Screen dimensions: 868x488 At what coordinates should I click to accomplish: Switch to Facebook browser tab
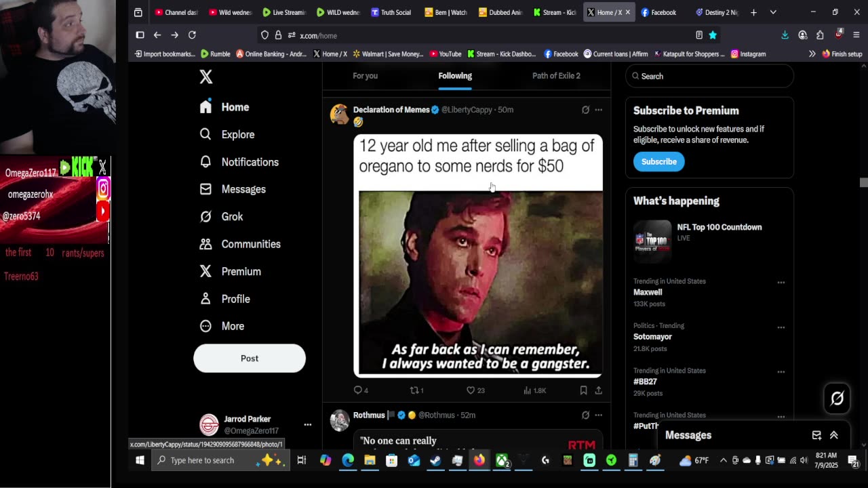click(x=658, y=12)
